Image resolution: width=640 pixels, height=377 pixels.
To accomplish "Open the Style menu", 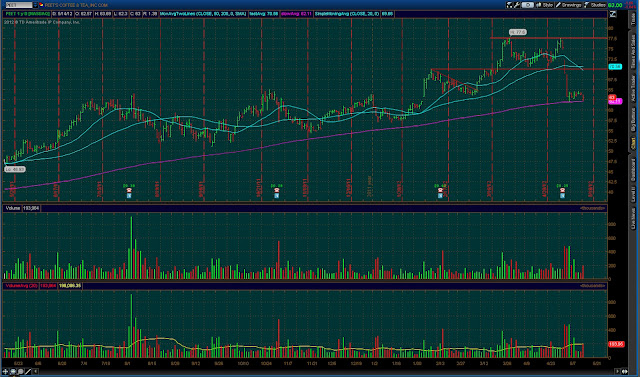I will (x=544, y=5).
